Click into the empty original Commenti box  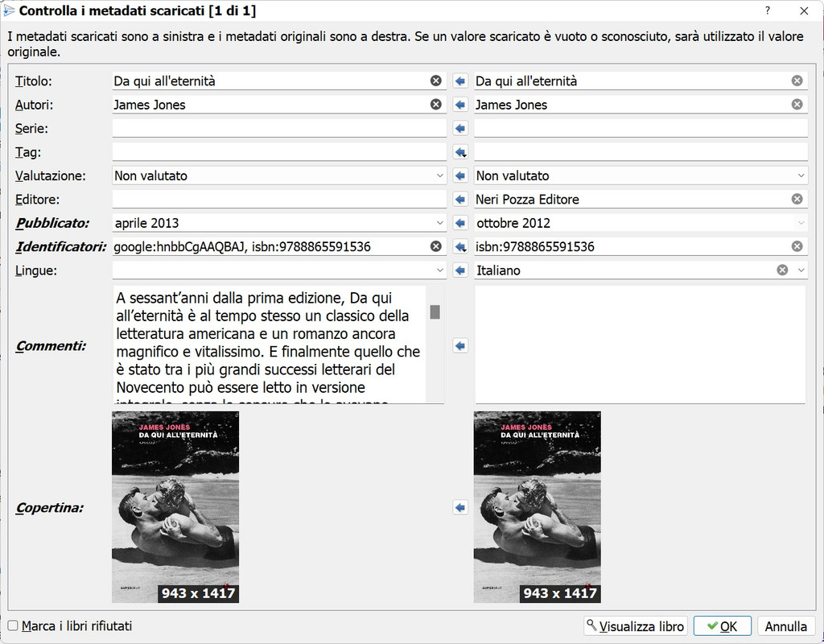(640, 345)
